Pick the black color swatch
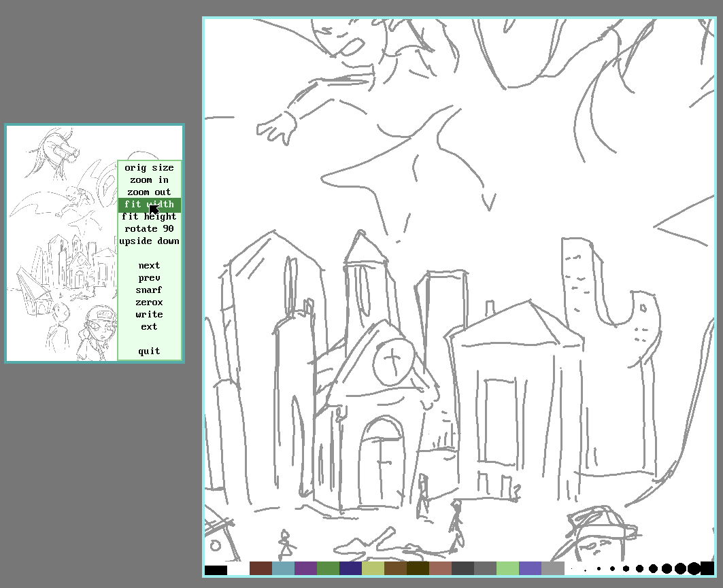The width and height of the screenshot is (723, 588). click(x=216, y=570)
